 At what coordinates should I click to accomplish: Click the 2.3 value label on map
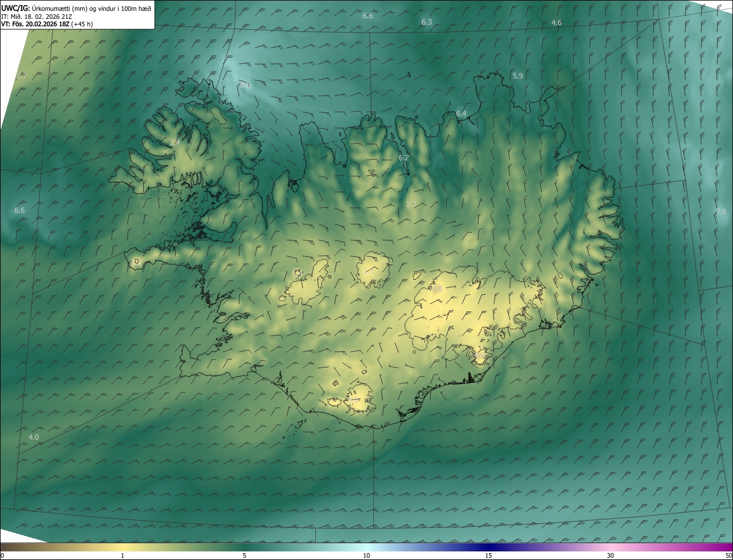tap(411, 204)
